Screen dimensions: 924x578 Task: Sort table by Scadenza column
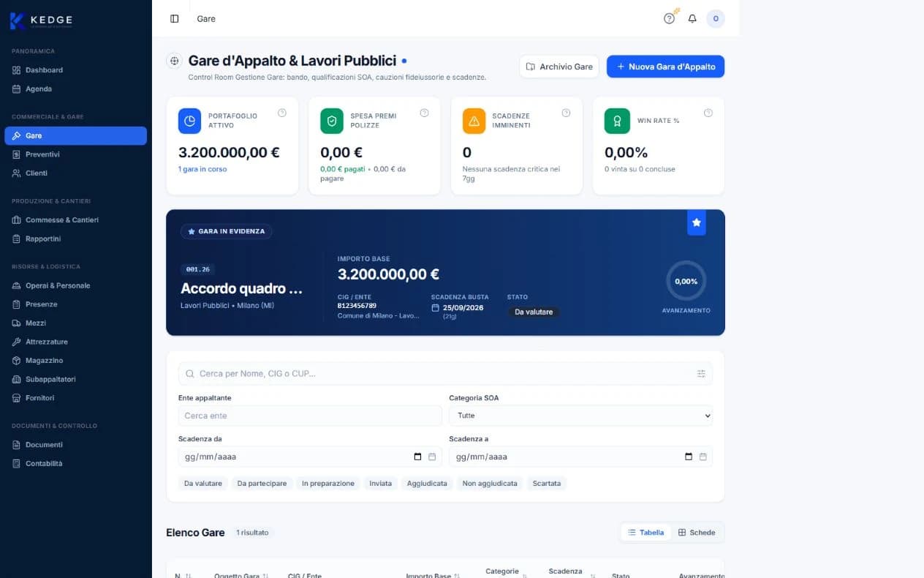[572, 574]
